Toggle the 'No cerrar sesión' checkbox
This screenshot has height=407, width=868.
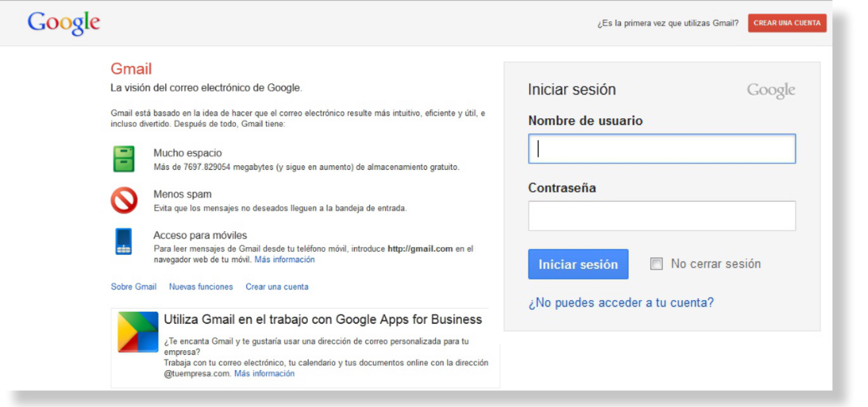pyautogui.click(x=656, y=264)
